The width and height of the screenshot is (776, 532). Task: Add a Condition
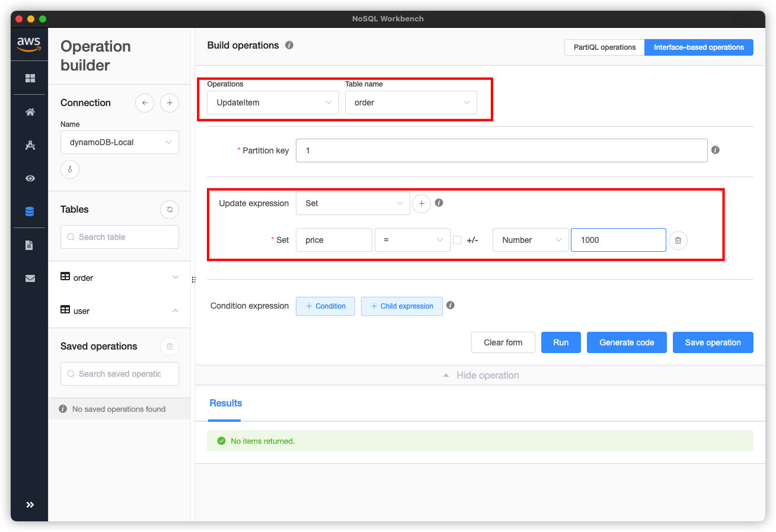(325, 306)
